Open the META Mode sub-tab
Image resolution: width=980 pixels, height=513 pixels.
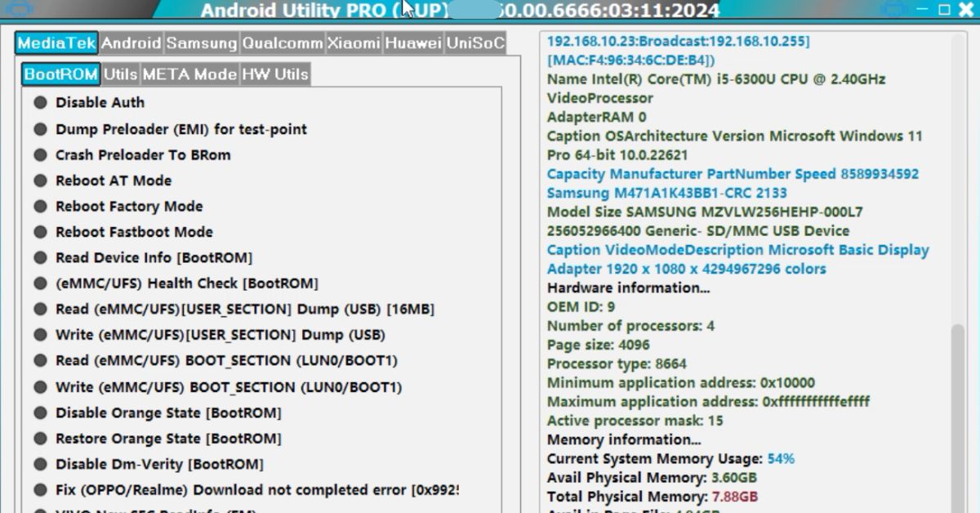tap(189, 74)
